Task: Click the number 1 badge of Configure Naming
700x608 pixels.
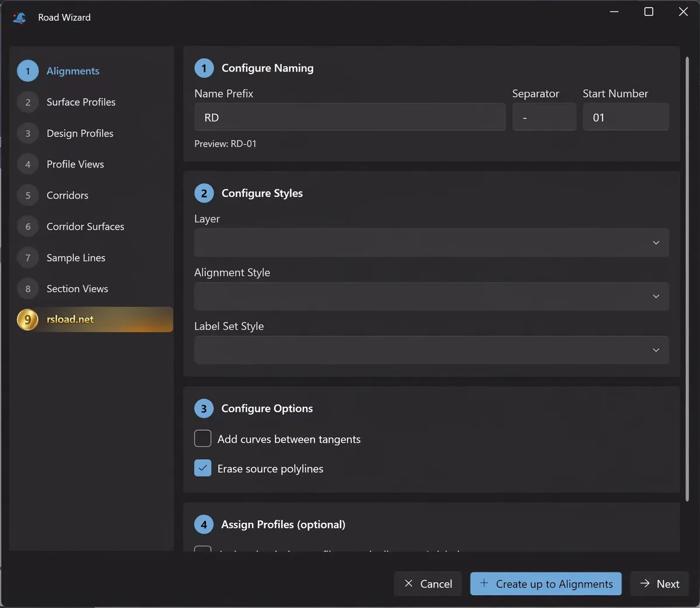Action: 204,68
